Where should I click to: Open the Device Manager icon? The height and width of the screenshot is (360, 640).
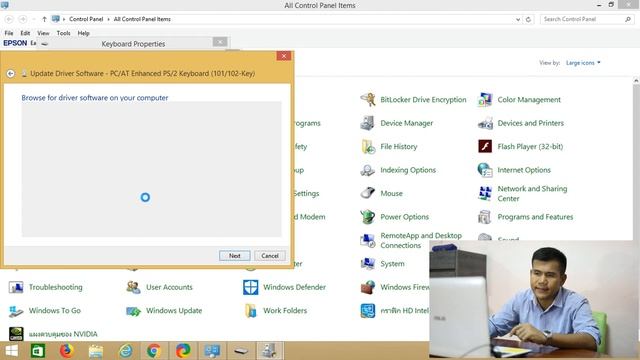tap(368, 123)
